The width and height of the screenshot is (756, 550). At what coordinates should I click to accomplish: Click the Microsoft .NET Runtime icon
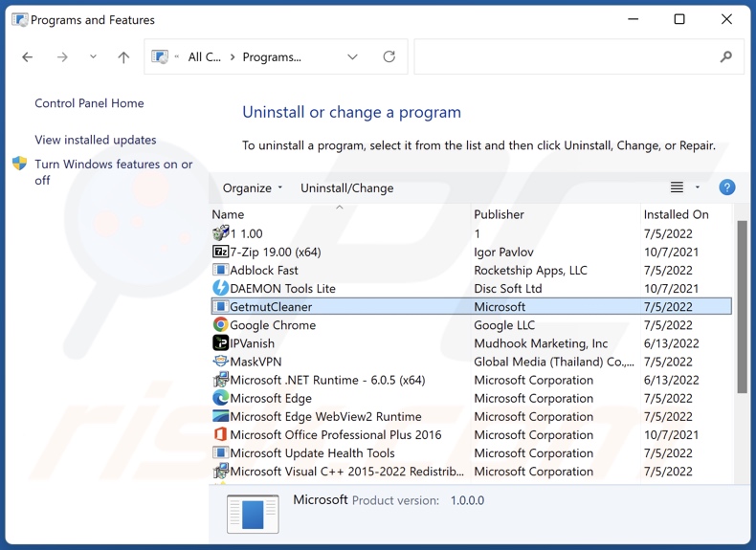click(x=220, y=380)
